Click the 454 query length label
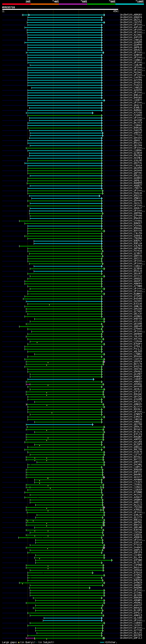The width and height of the screenshot is (146, 644). pyautogui.click(x=115, y=11)
